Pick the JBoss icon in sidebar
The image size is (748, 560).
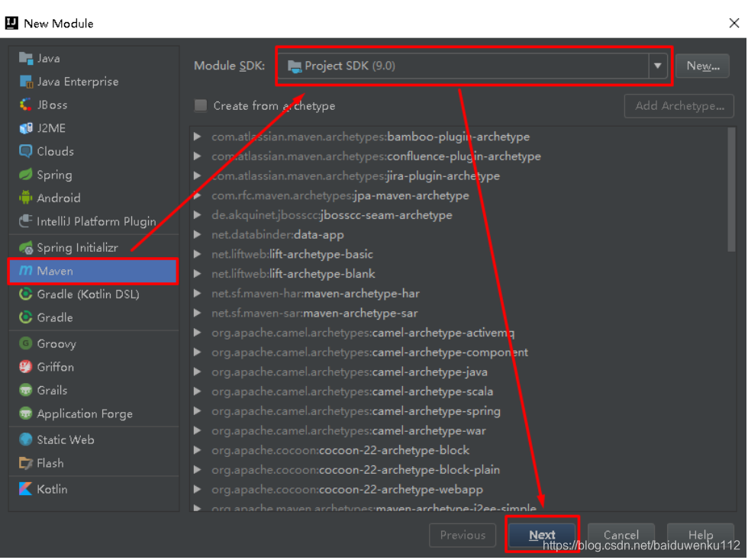pyautogui.click(x=26, y=105)
